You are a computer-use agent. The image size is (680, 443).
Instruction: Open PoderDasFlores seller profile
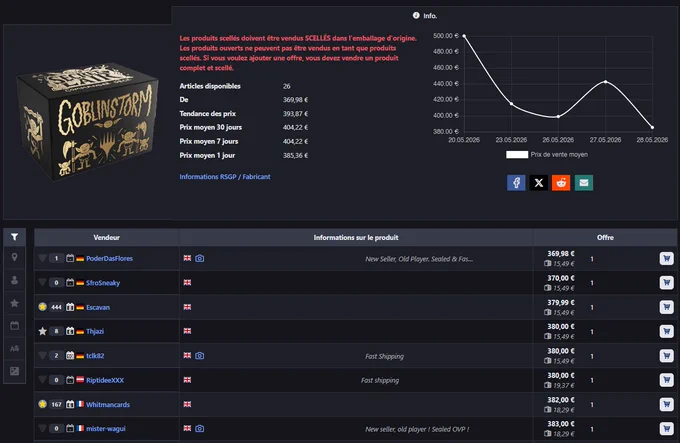pyautogui.click(x=109, y=258)
